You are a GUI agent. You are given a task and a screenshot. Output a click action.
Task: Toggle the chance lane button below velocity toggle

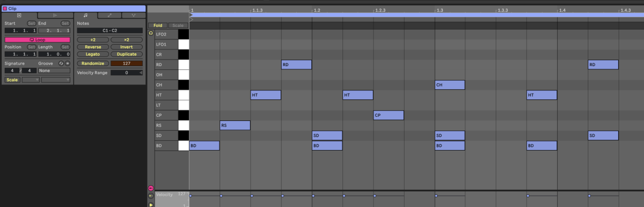click(x=151, y=196)
